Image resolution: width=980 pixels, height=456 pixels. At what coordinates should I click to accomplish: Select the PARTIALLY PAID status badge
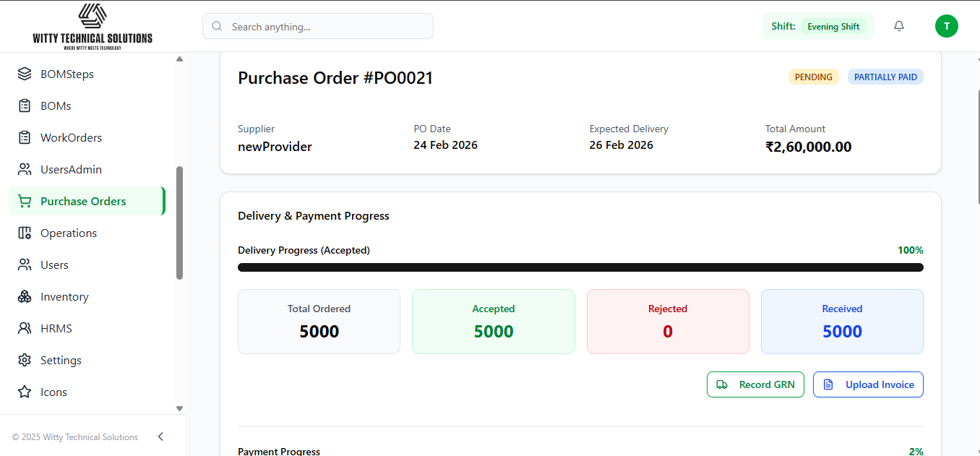click(885, 77)
